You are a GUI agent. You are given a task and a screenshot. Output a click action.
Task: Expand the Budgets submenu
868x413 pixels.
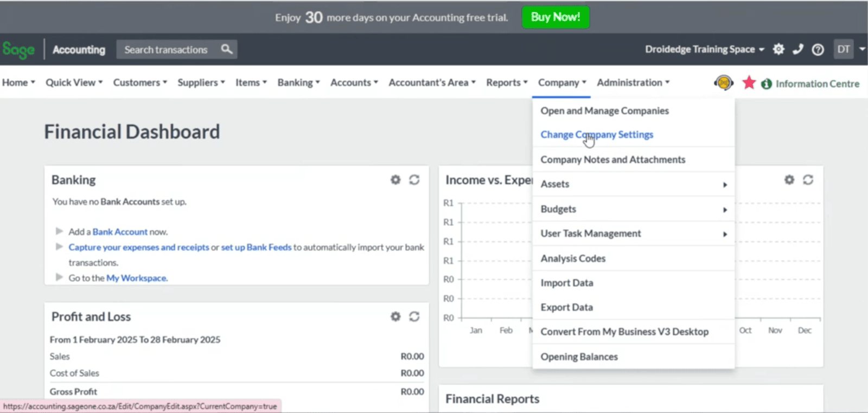(634, 209)
